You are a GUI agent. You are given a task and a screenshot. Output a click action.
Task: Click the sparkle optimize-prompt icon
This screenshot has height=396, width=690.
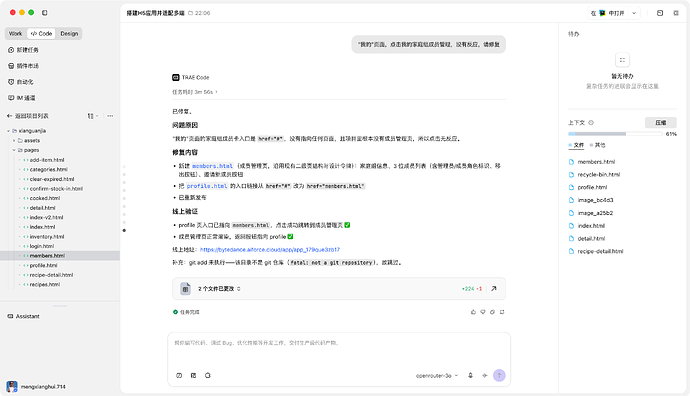pyautogui.click(x=484, y=375)
